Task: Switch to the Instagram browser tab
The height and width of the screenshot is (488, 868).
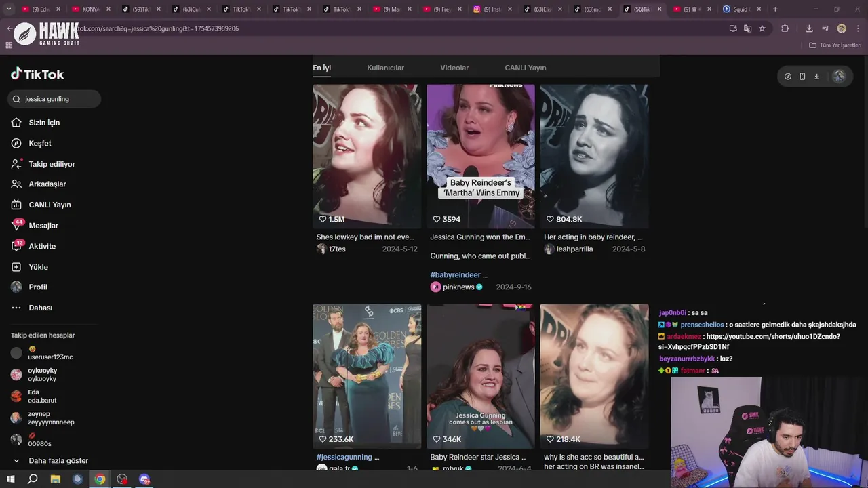Action: tap(492, 9)
